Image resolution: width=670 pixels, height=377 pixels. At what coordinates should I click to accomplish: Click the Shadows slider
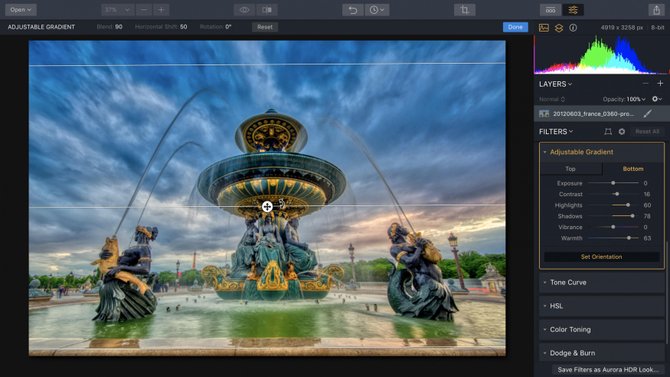[x=613, y=216]
